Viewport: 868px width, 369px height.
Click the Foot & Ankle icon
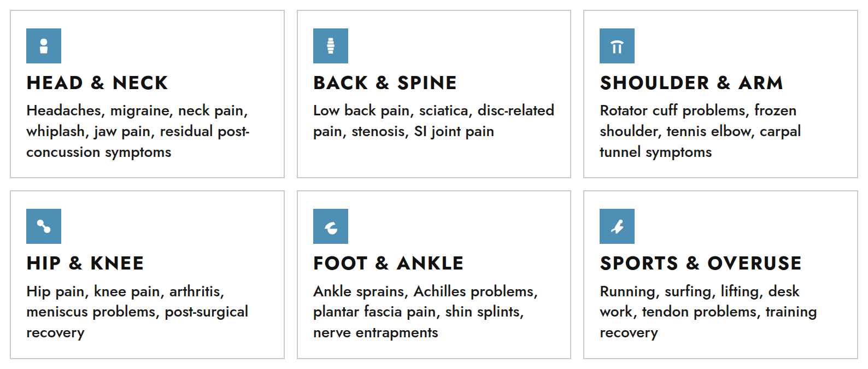pyautogui.click(x=331, y=226)
